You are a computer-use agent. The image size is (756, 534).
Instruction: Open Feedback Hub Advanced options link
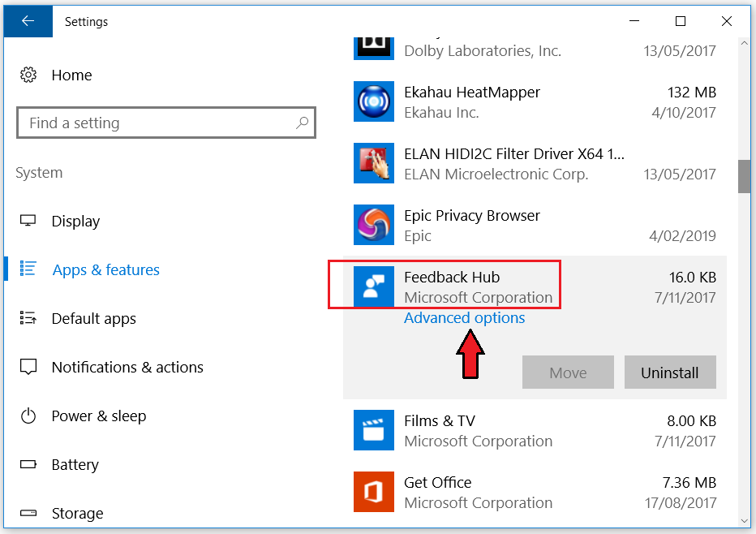[464, 318]
